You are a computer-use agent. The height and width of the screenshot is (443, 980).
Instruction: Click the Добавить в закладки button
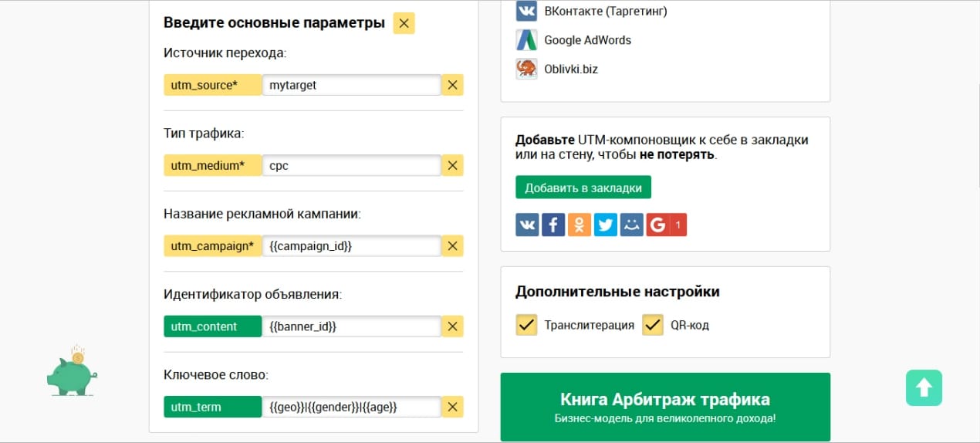[x=583, y=188]
